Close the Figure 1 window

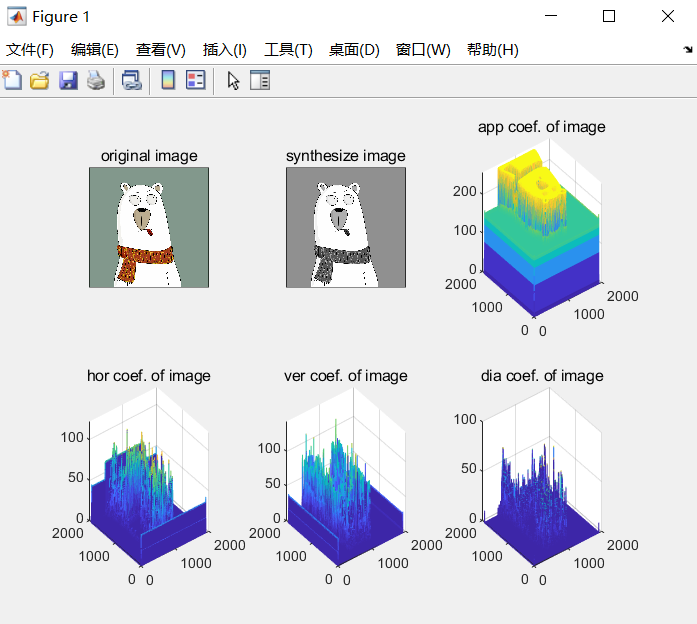(668, 16)
